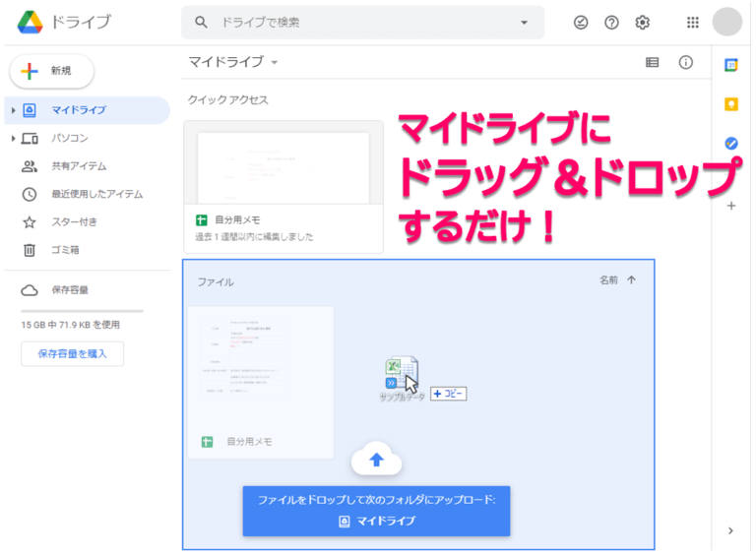Click the 名前 sort label
756x556 pixels.
pyautogui.click(x=608, y=279)
